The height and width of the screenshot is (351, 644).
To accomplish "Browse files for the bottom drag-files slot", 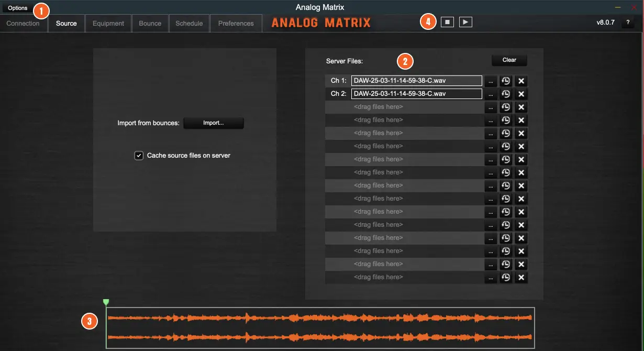I will click(x=491, y=278).
